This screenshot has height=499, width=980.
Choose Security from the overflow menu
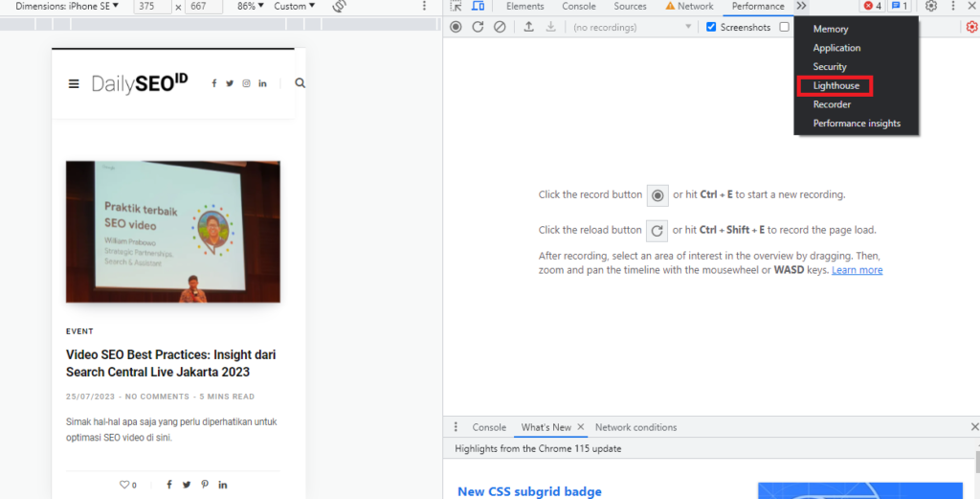[x=830, y=66]
